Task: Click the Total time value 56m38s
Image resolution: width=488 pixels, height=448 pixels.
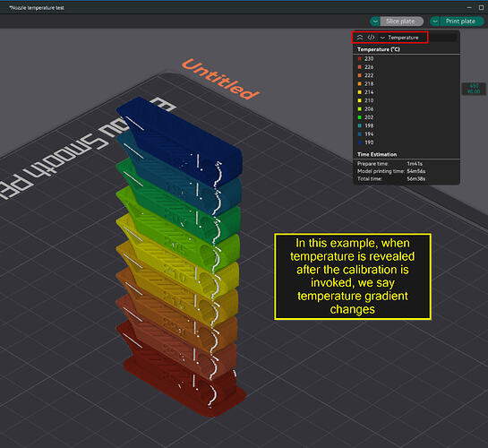Action: tap(416, 179)
